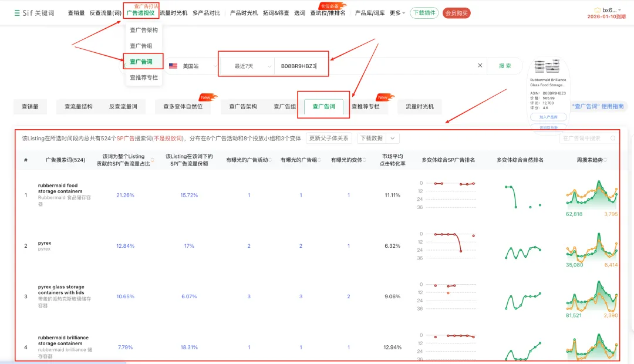Choose 查广告组 from the dropdown menu
634x364 pixels.
pyautogui.click(x=141, y=46)
